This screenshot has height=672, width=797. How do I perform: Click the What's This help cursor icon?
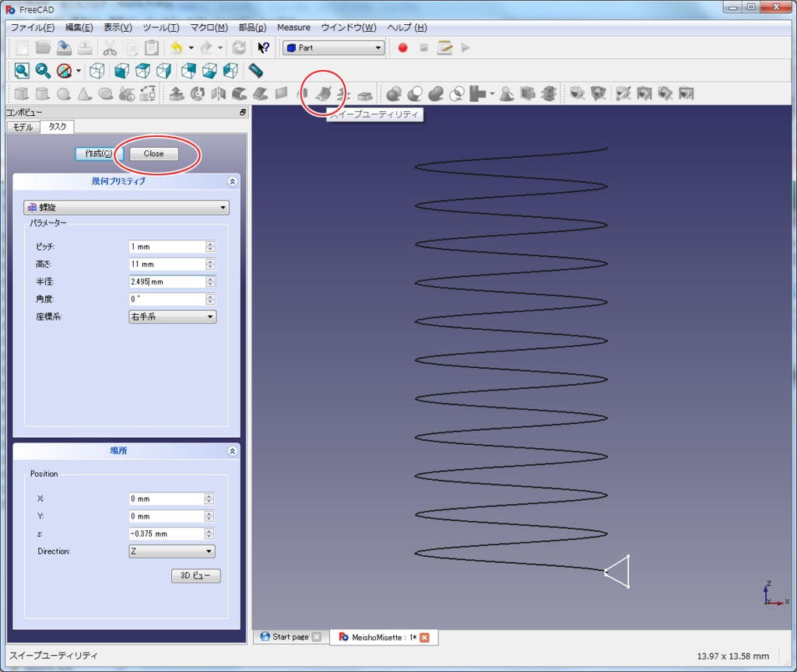pos(263,47)
